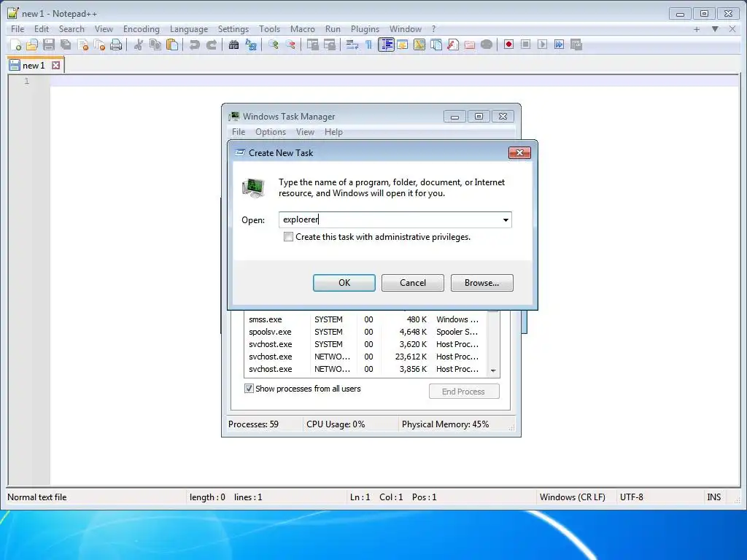Viewport: 747px width, 560px height.
Task: Click the Print icon in Notepad++ toolbar
Action: click(116, 44)
